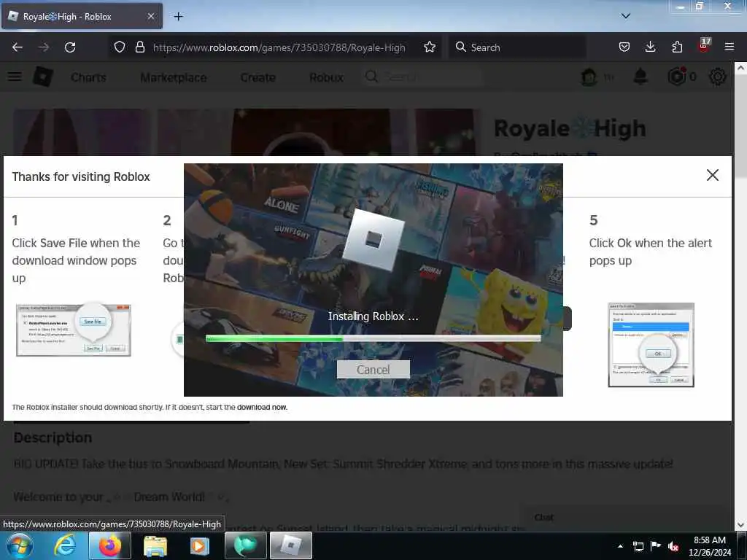
Task: Open the Pocket save icon
Action: [x=624, y=47]
